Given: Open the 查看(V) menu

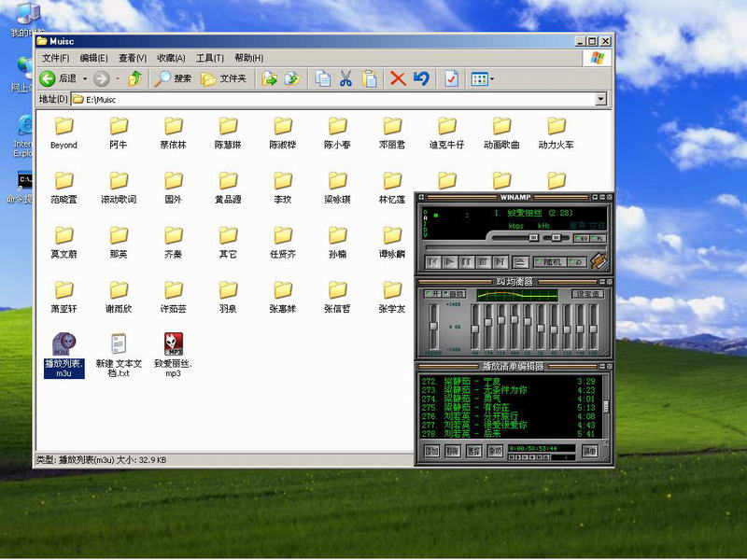Looking at the screenshot, I should [133, 58].
